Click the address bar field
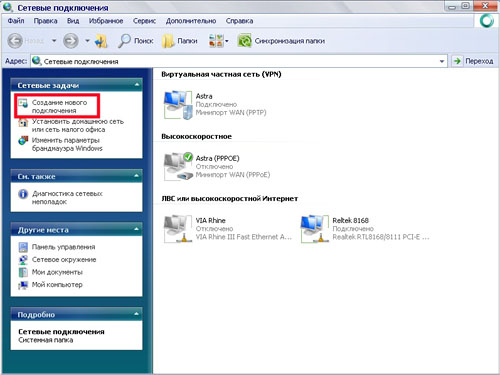Image resolution: width=500 pixels, height=375 pixels. [239, 61]
